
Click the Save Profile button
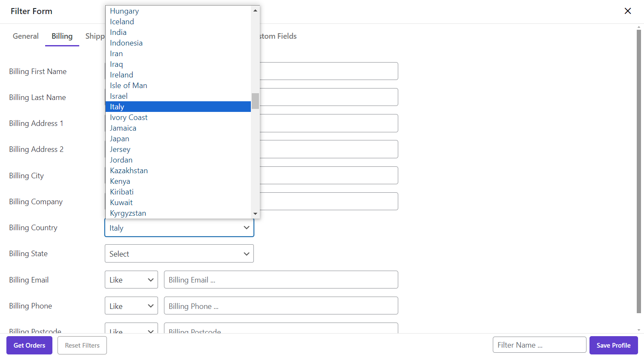coord(613,346)
